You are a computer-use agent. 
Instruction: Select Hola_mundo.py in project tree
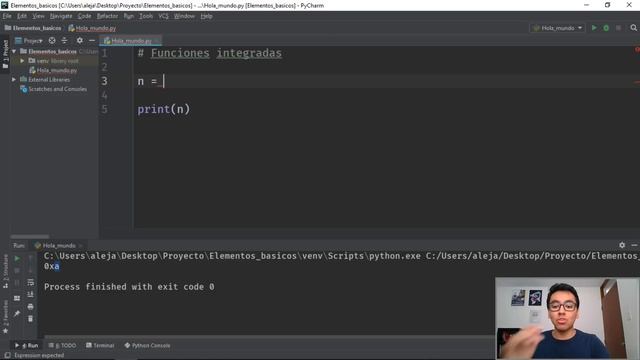[53, 70]
